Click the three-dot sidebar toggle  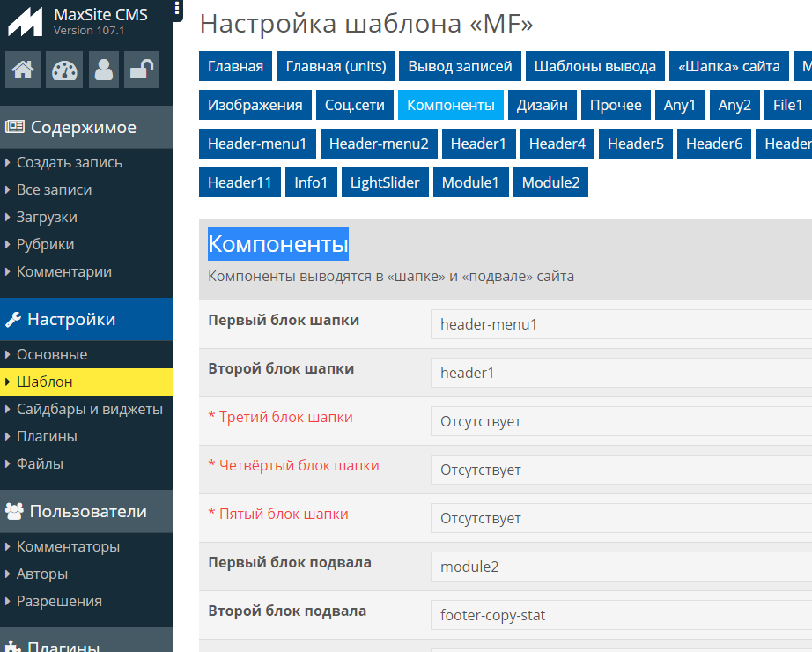[177, 11]
